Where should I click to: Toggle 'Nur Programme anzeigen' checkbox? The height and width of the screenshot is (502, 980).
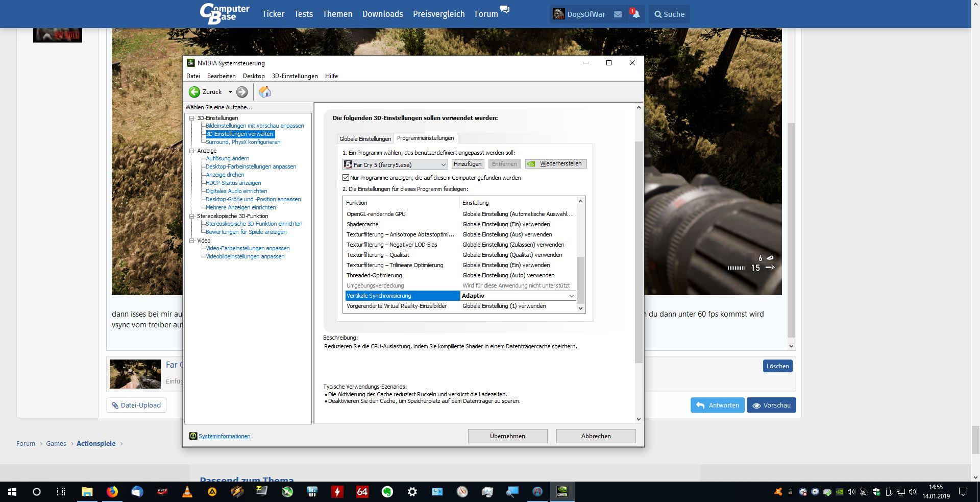[346, 178]
